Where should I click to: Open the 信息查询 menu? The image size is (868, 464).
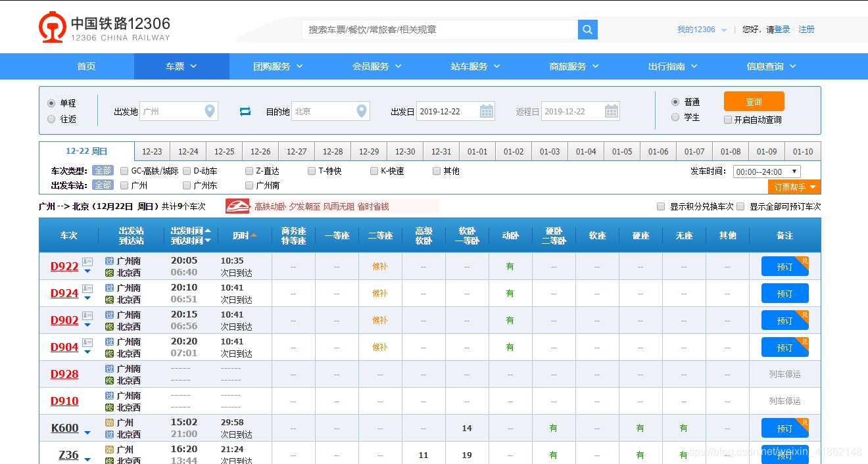tap(771, 66)
